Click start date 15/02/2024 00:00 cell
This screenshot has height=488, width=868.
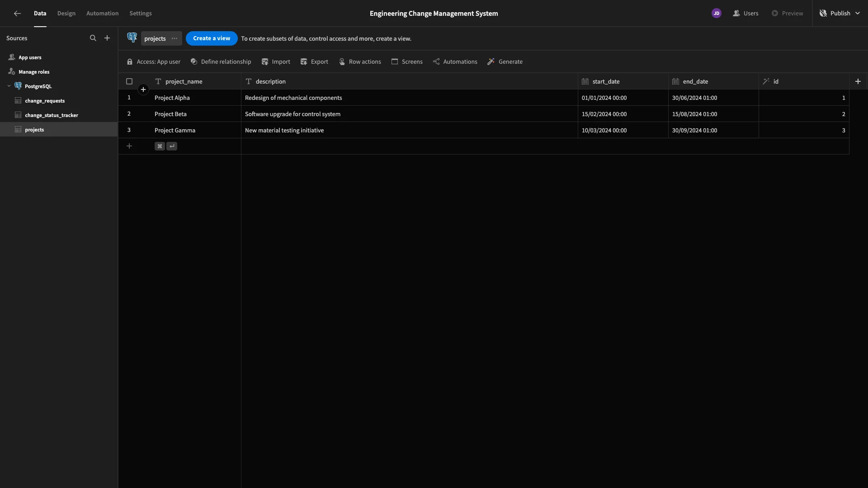click(x=623, y=114)
